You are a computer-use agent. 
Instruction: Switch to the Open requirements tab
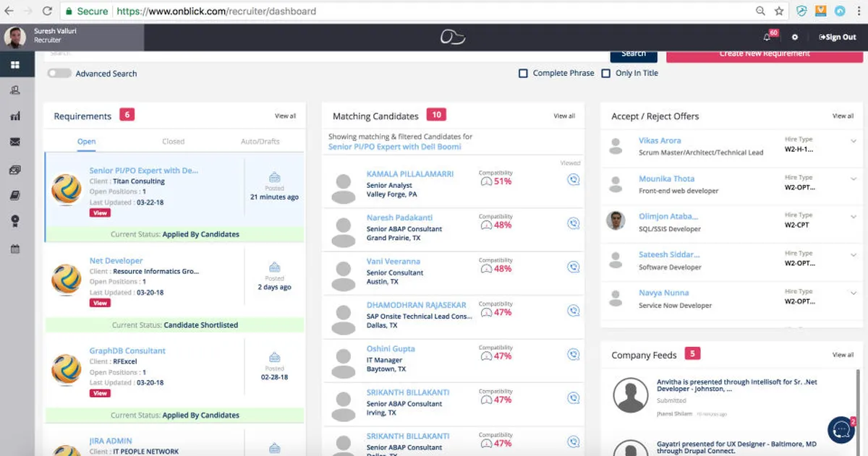87,142
